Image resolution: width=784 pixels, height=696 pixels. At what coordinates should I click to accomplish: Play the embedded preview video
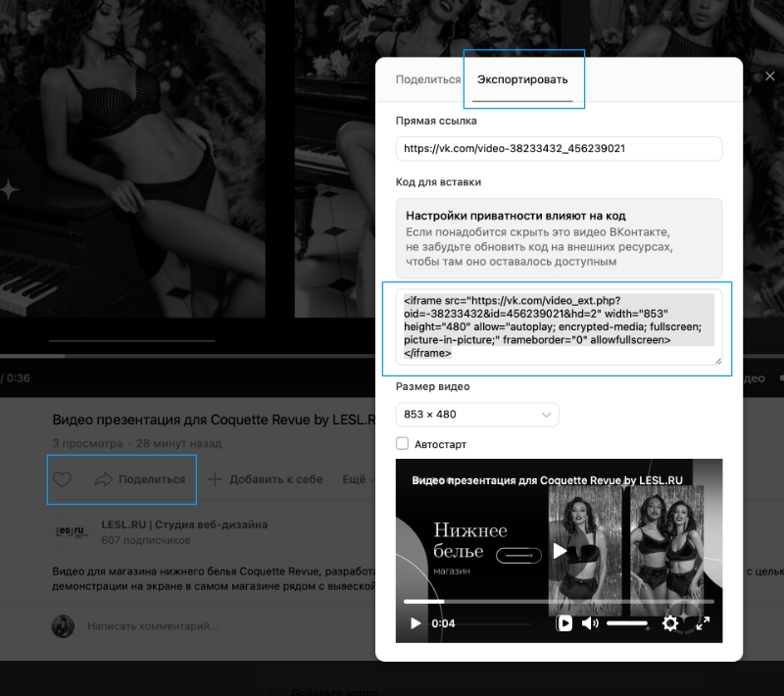point(415,623)
